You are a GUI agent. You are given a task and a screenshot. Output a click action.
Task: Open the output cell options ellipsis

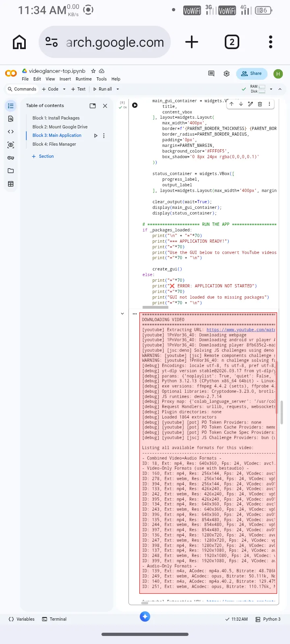(135, 314)
